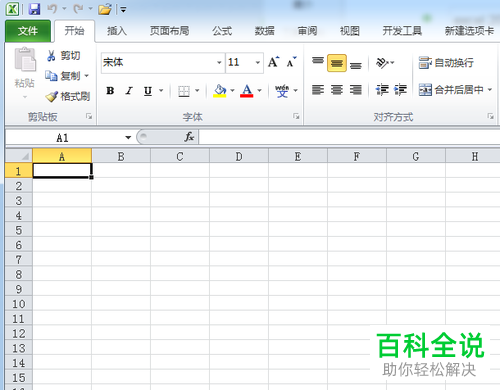Increase the indent
The height and width of the screenshot is (390, 500).
coord(400,90)
